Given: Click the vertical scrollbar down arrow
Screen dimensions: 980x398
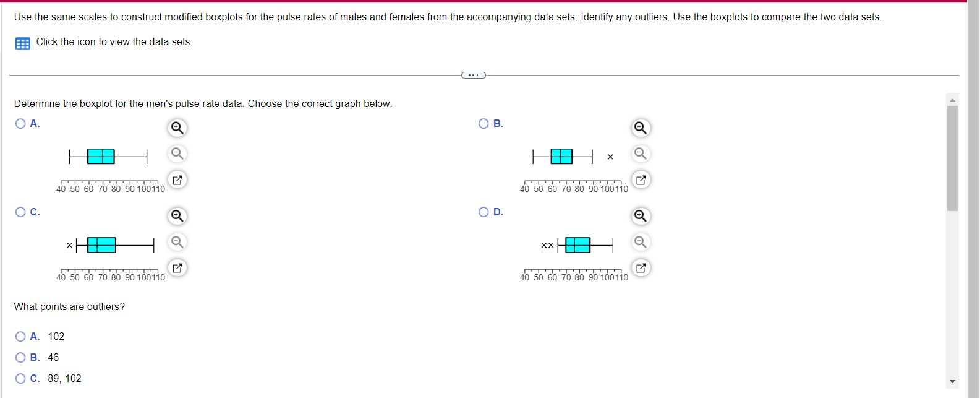Looking at the screenshot, I should click(x=952, y=382).
